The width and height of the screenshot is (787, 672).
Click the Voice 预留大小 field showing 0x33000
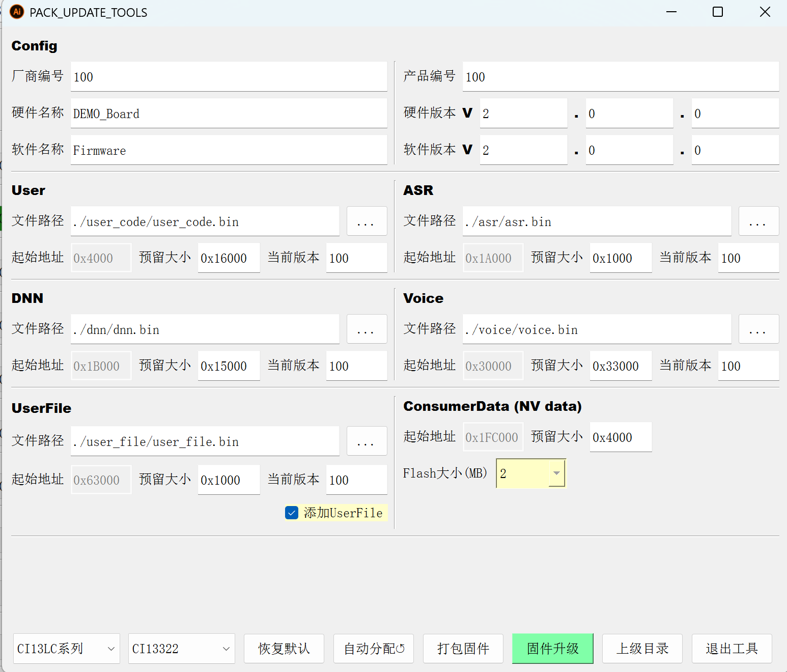pos(620,366)
